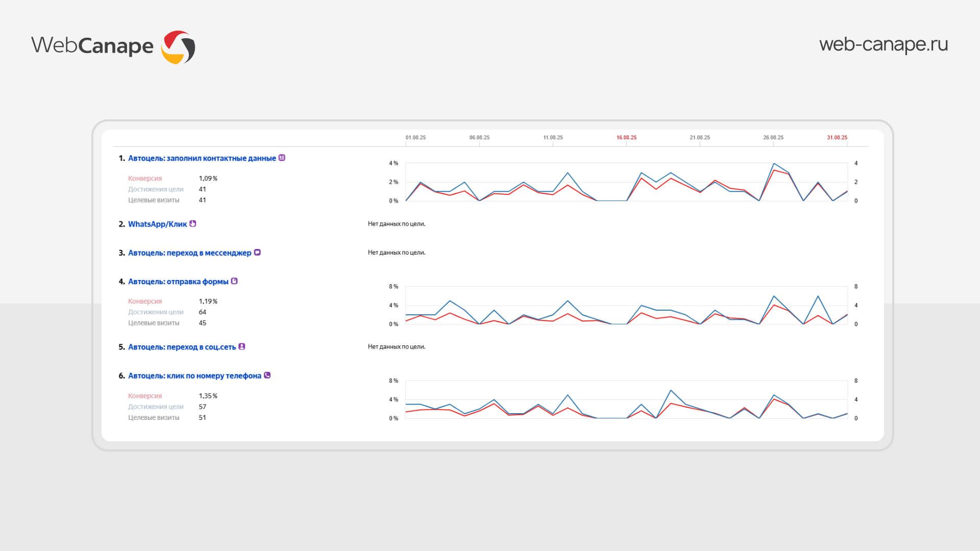Open the WhatsApp/Клик goal link
This screenshot has height=551, width=980.
coord(157,224)
